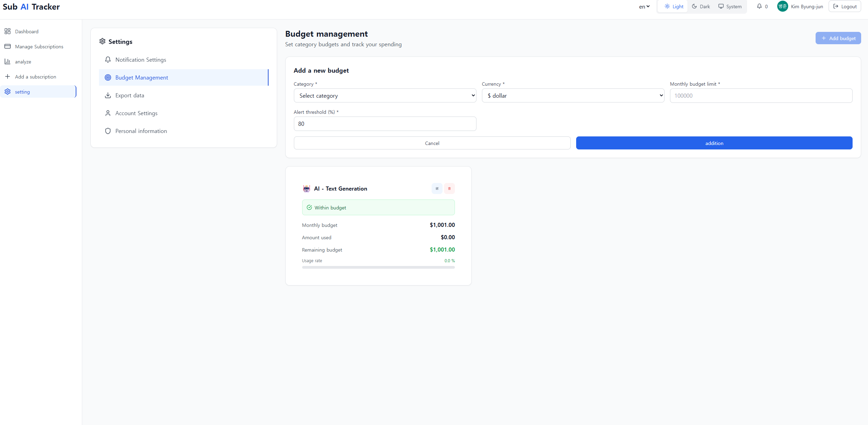Click the Cancel button
The image size is (868, 425).
click(x=432, y=143)
